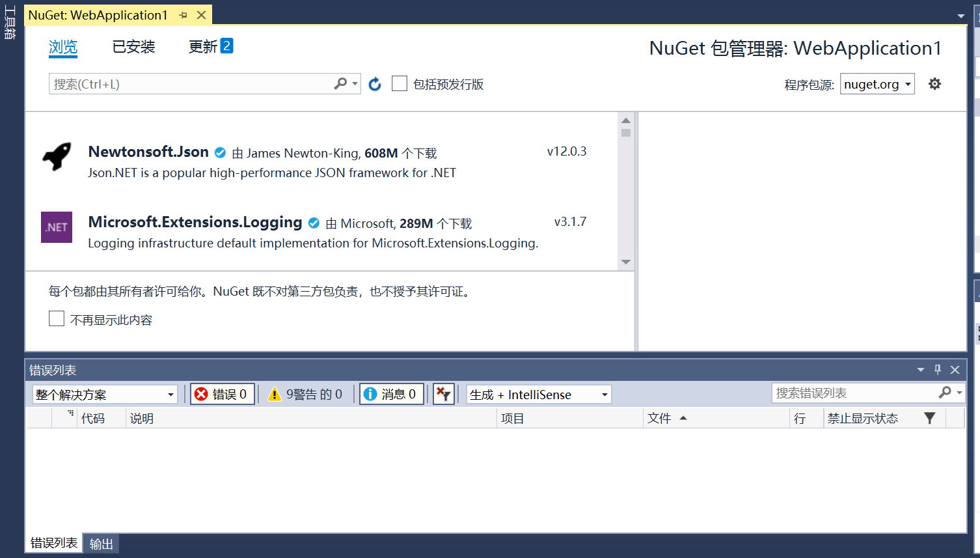Click the NuGet license disclaimer text
The width and height of the screenshot is (980, 558).
pyautogui.click(x=260, y=291)
